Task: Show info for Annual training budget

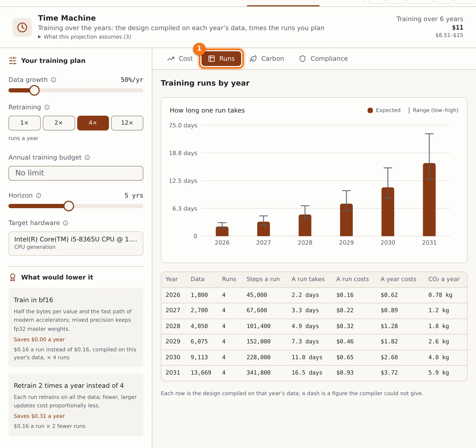Action: [87, 157]
